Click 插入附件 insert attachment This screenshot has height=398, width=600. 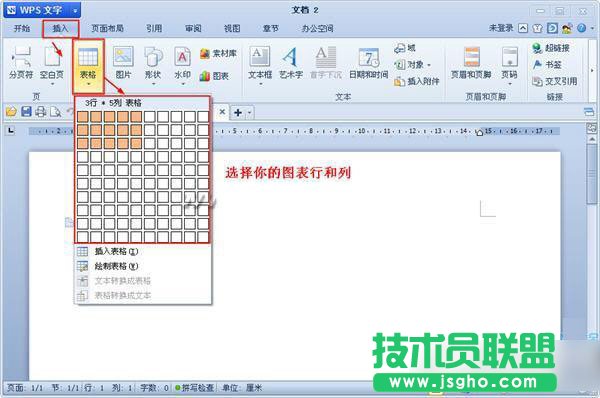[x=417, y=81]
